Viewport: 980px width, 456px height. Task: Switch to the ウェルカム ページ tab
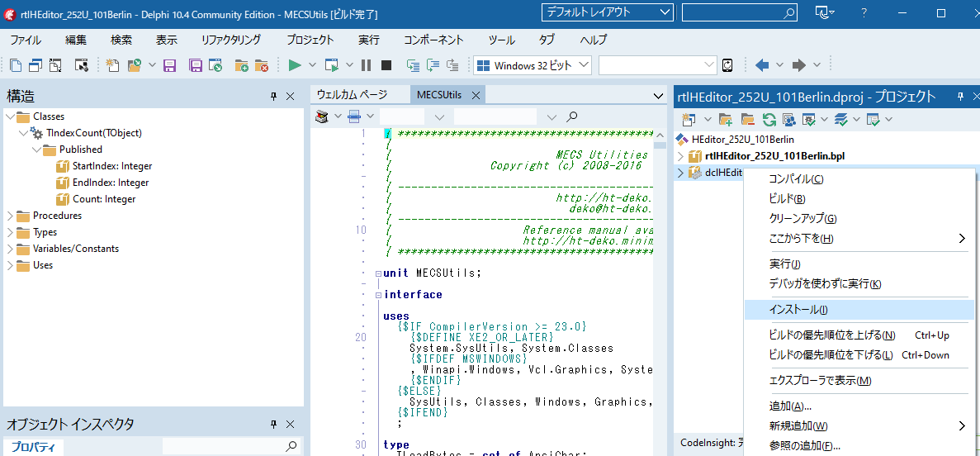352,95
